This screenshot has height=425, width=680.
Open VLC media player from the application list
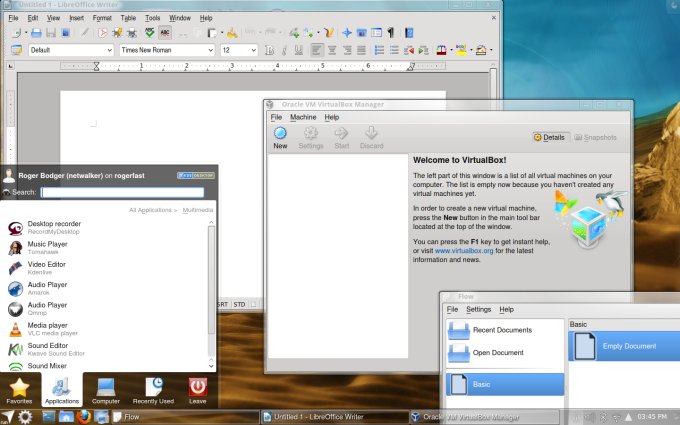[48, 329]
